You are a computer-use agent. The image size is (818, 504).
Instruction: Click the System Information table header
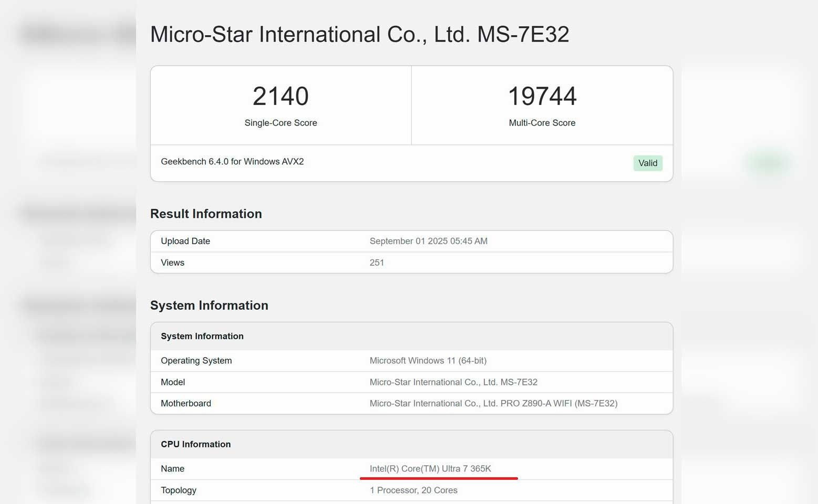[202, 336]
